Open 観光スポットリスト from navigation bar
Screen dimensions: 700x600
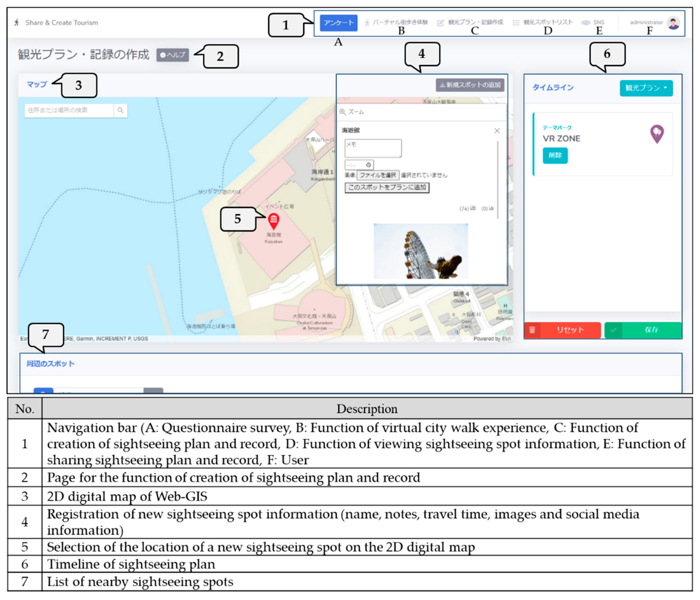point(547,22)
